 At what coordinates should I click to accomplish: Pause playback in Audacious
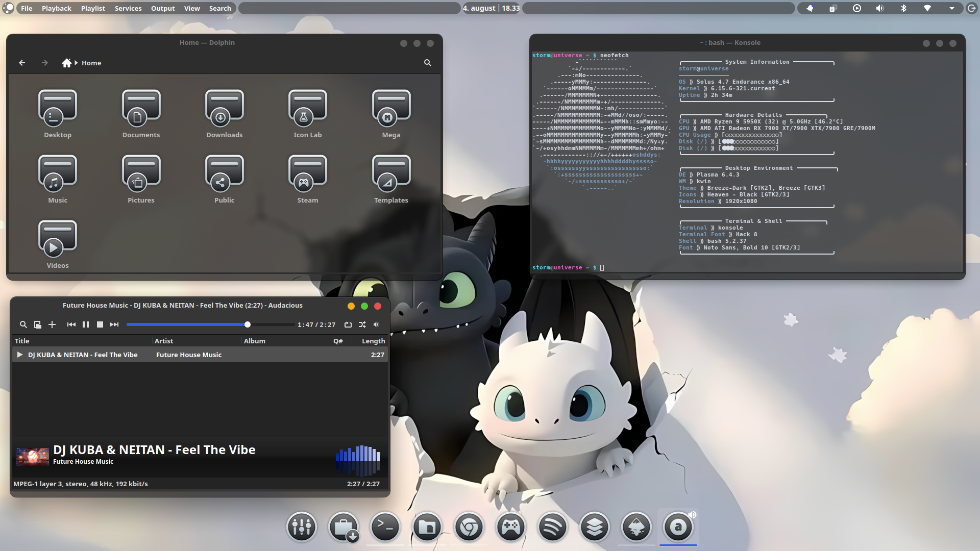[86, 324]
